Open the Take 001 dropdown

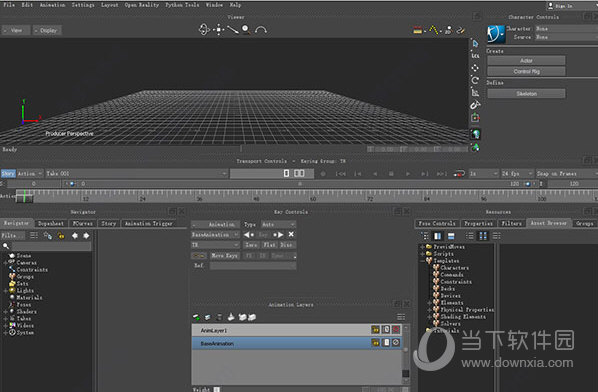(136, 174)
